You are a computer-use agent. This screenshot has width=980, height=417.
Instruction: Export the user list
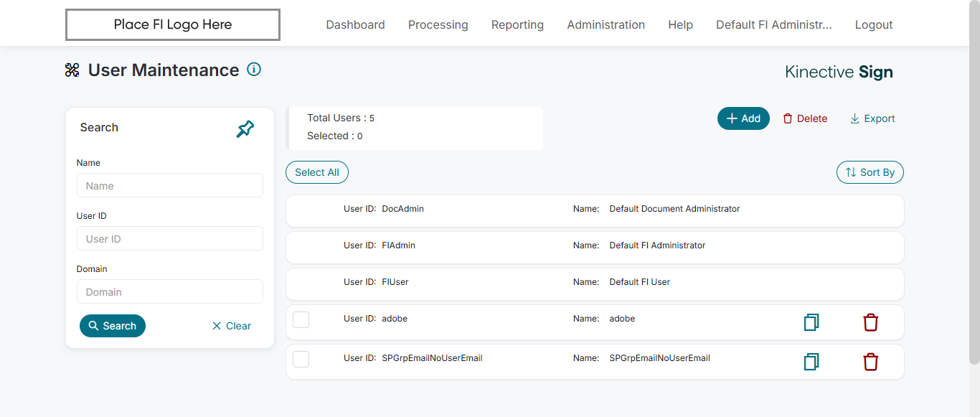point(872,118)
